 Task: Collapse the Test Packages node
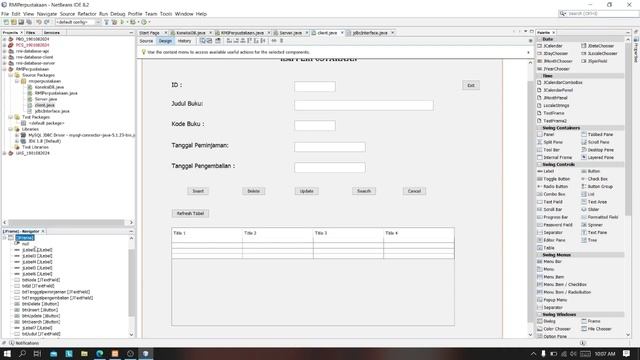pyautogui.click(x=11, y=117)
